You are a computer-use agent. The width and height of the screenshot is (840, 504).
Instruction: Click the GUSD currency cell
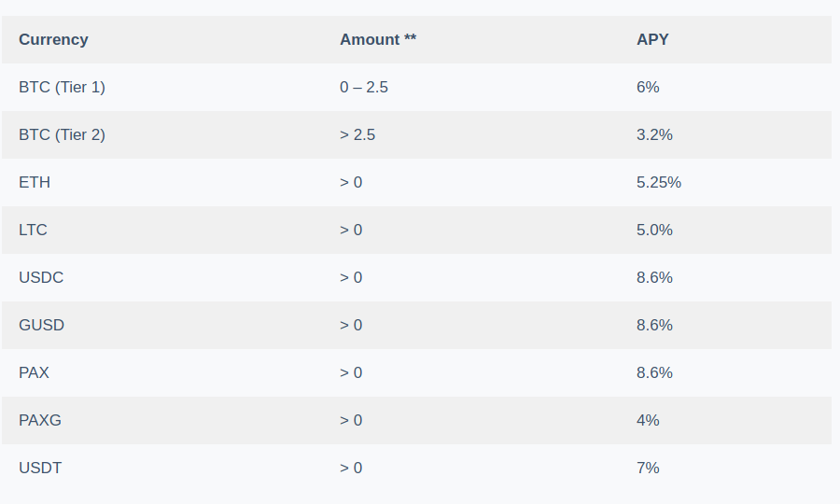click(42, 325)
